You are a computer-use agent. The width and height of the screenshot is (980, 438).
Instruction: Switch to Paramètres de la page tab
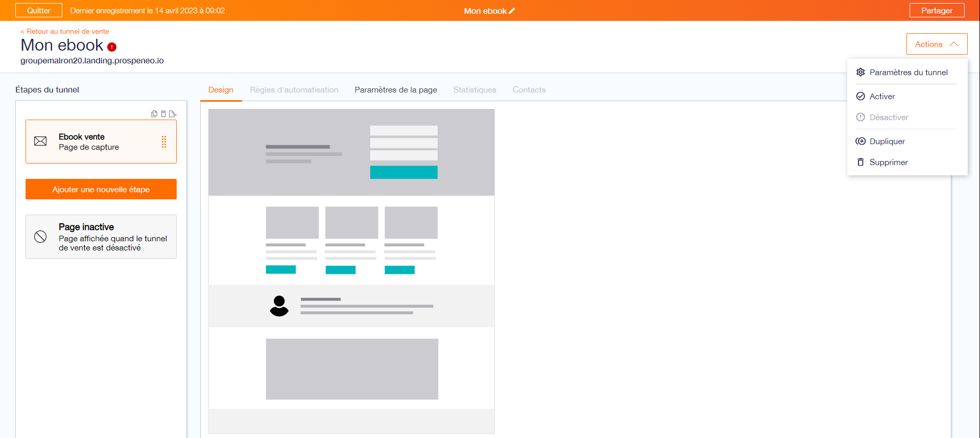(x=396, y=90)
